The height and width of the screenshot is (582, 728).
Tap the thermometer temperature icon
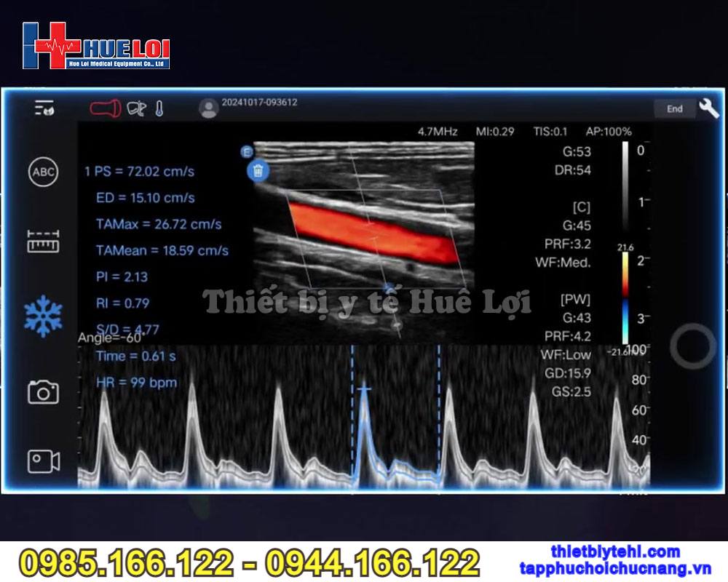tap(159, 108)
